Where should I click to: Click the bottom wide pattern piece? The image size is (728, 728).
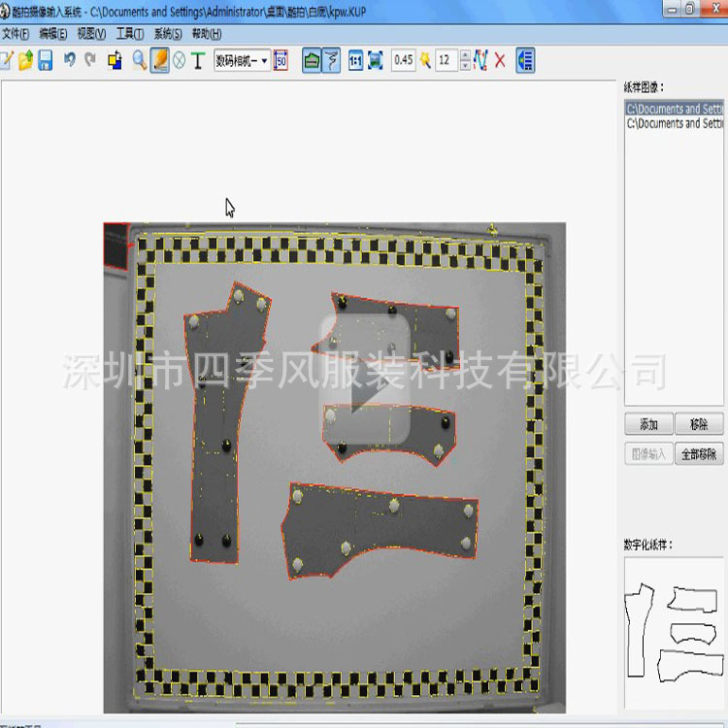click(380, 532)
